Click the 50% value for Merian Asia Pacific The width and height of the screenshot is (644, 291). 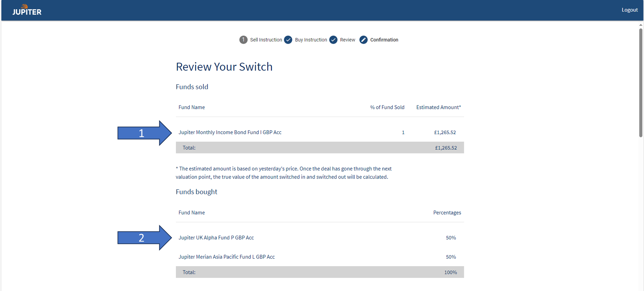click(451, 257)
